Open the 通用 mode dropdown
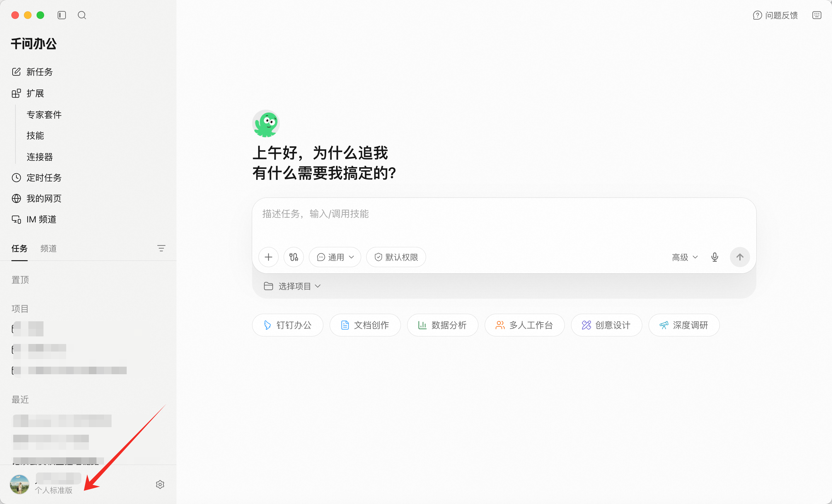Viewport: 832px width, 504px height. pos(335,257)
